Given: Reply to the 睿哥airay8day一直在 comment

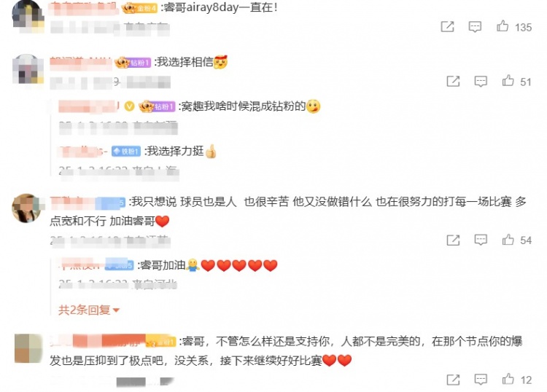Looking at the screenshot, I should point(475,27).
